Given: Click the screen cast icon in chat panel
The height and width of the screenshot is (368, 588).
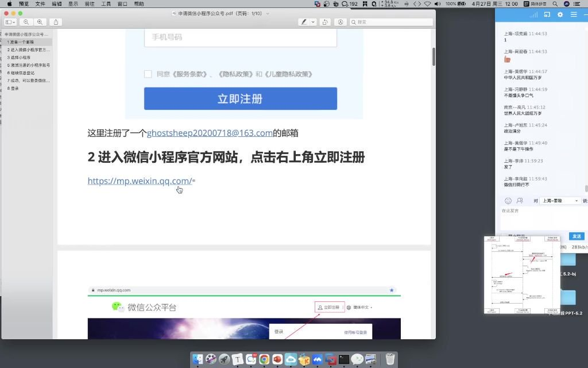Looking at the screenshot, I should pos(547,14).
